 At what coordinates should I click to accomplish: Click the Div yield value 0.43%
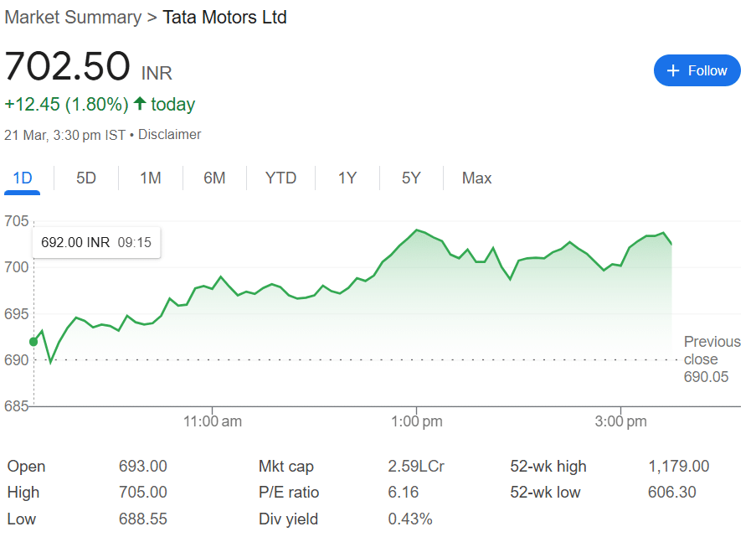click(x=410, y=519)
